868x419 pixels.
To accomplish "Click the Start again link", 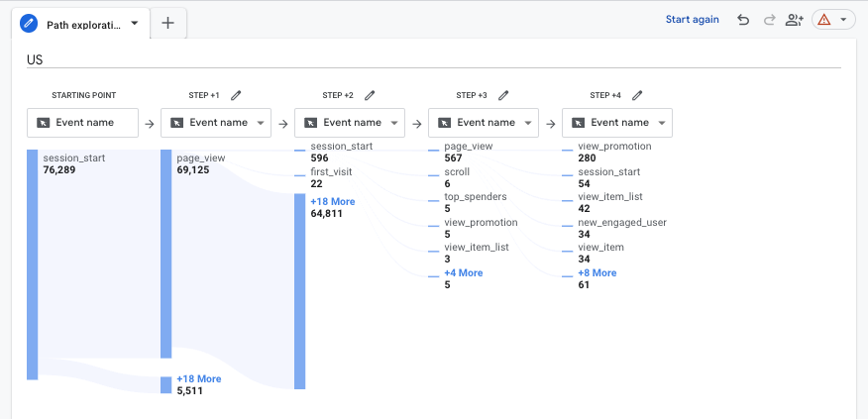I will coord(692,20).
